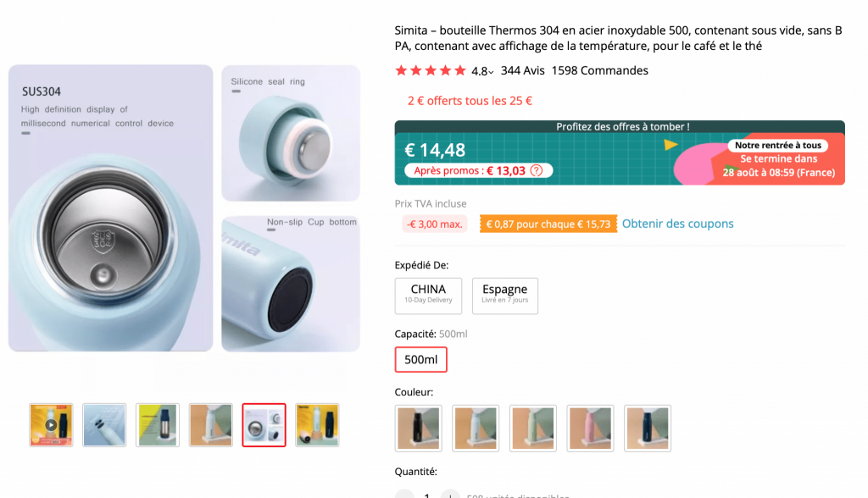Open the blue bottle lid thumbnail
868x498 pixels.
[104, 424]
